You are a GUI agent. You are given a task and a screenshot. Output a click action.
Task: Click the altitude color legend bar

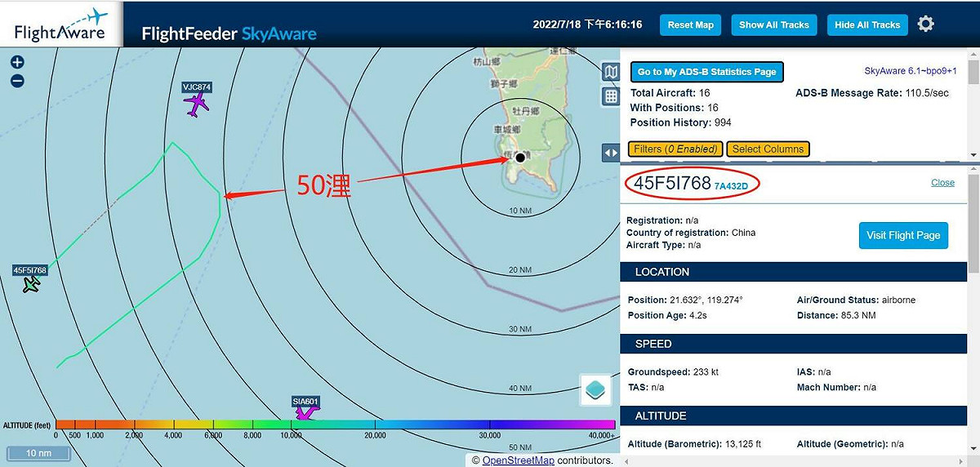click(335, 424)
